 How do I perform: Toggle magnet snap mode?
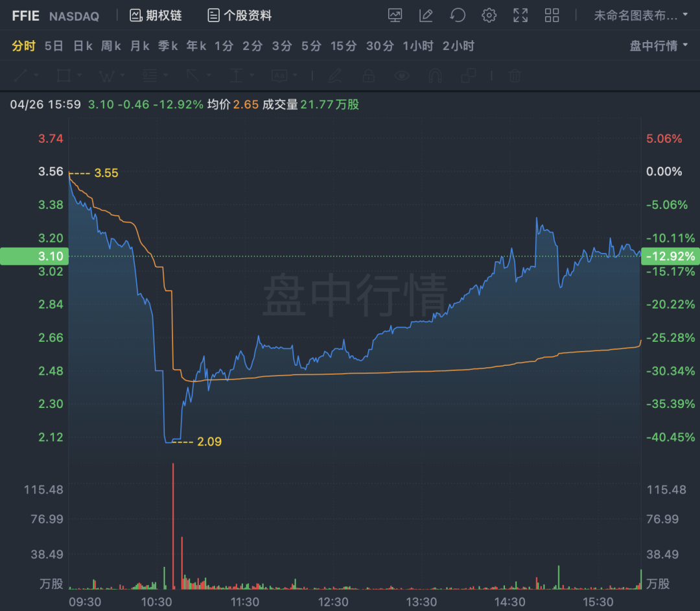pyautogui.click(x=434, y=76)
